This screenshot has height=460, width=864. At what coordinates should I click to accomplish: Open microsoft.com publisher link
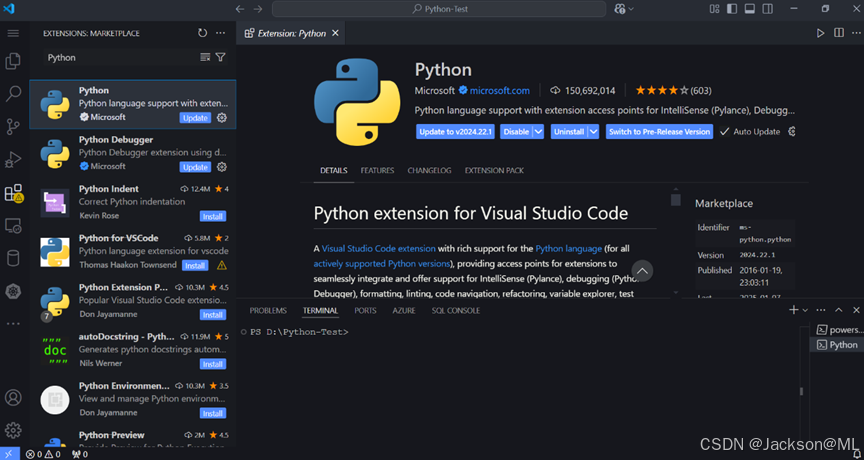(x=500, y=90)
